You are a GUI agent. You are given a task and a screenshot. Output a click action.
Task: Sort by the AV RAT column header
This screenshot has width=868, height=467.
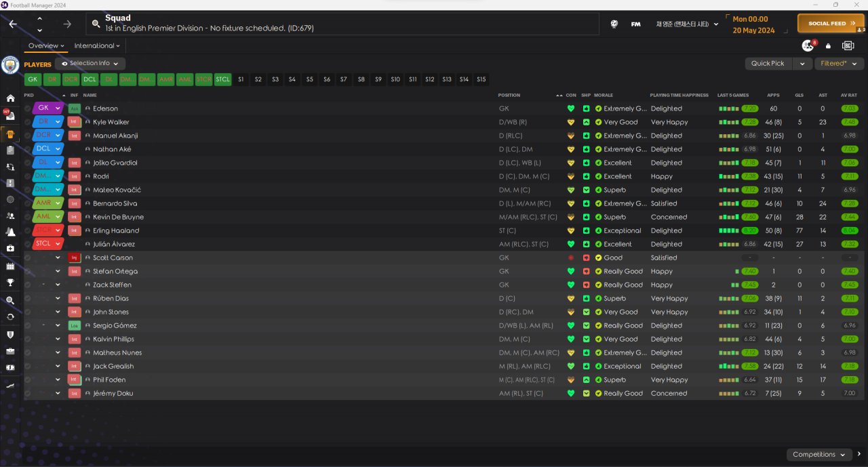(848, 96)
